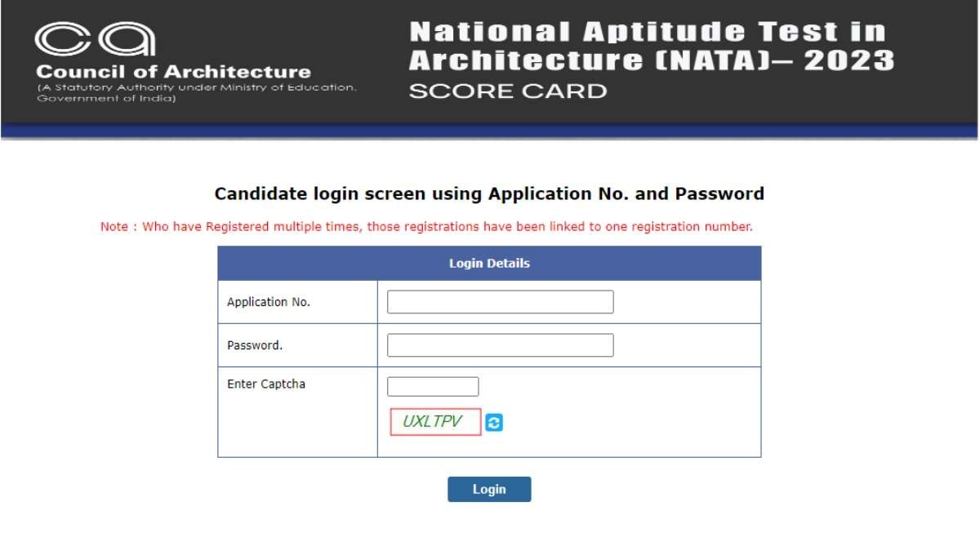Click the Enter Captcha text box
This screenshot has height=551, width=980.
click(432, 385)
